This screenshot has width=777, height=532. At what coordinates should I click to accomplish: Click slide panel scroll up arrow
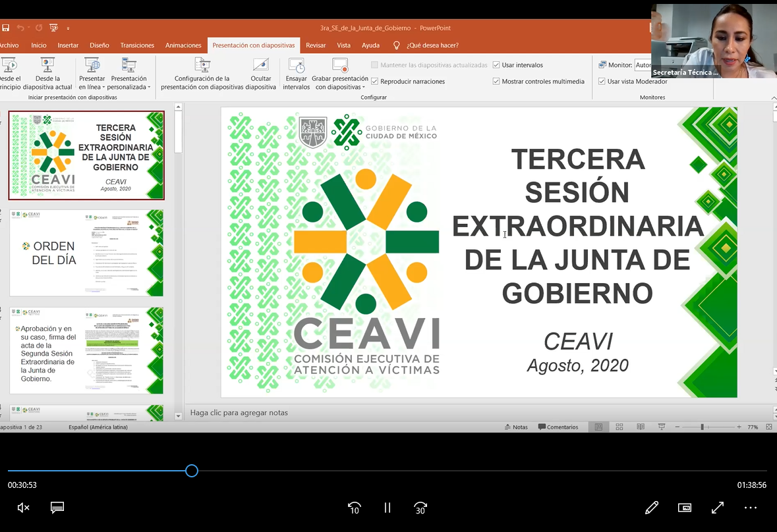click(179, 107)
